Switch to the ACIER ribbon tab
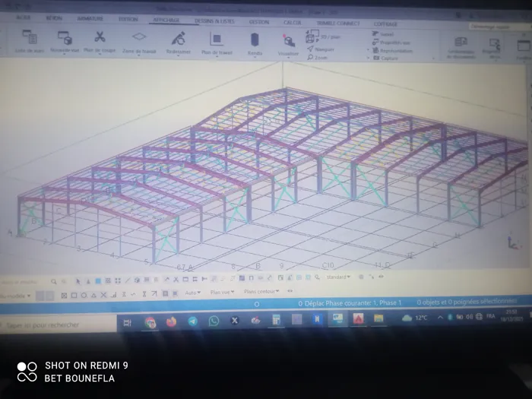 point(24,17)
